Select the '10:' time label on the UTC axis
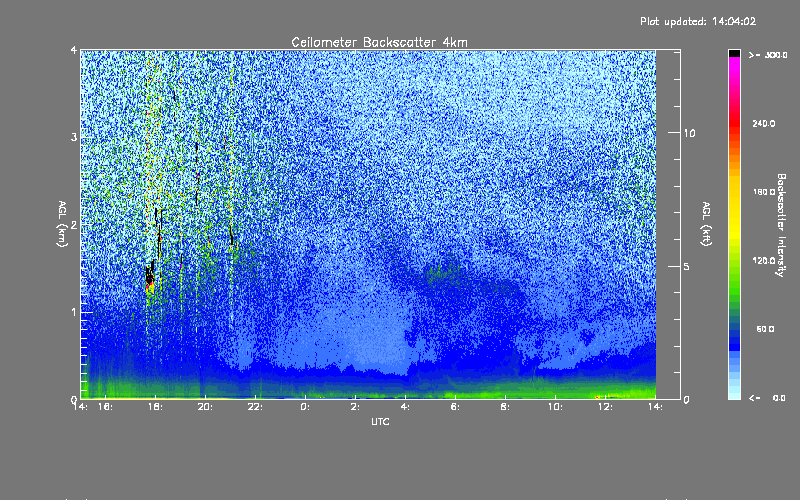This screenshot has height=500, width=800. coord(555,407)
